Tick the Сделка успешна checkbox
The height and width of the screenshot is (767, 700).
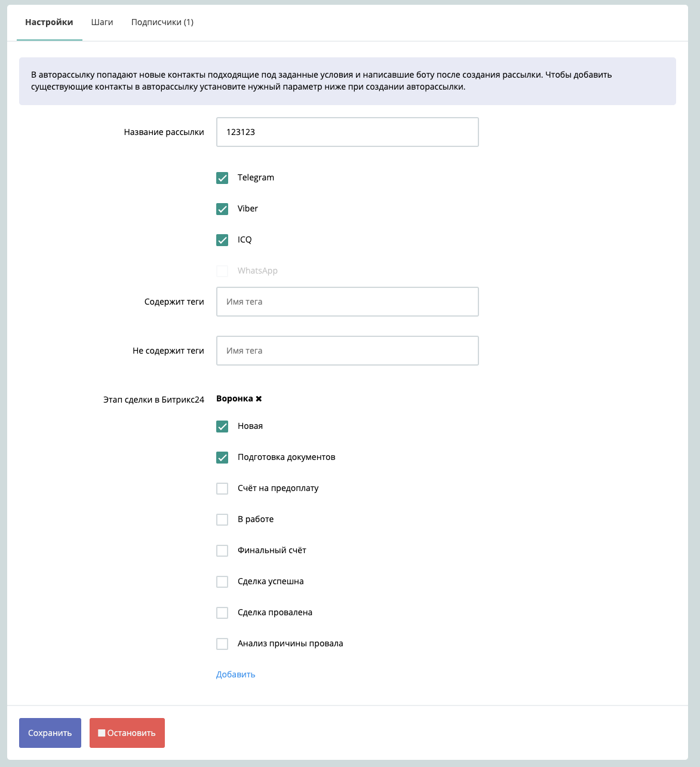point(222,582)
